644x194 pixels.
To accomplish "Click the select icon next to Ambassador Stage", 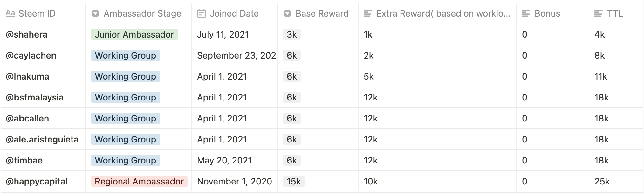I will [95, 13].
